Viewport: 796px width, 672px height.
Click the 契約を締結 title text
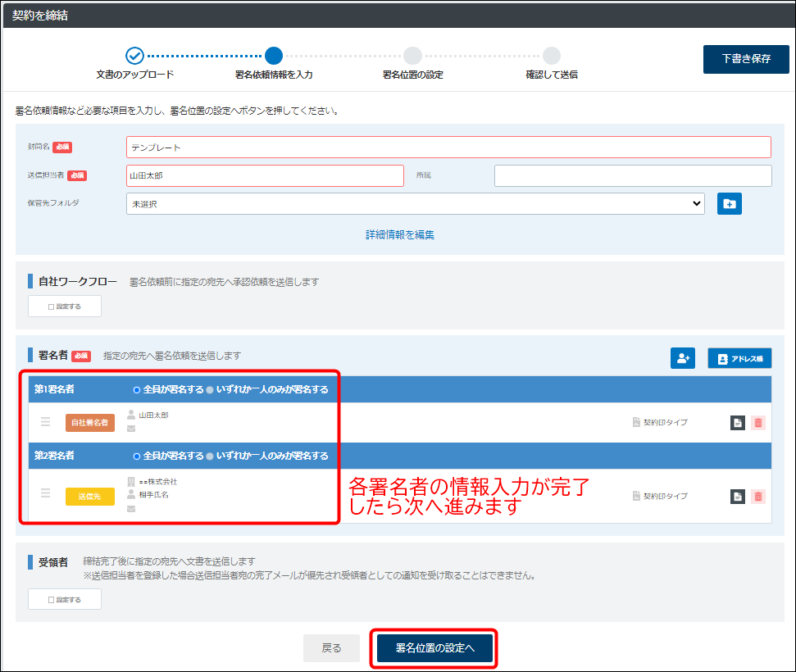tap(39, 16)
